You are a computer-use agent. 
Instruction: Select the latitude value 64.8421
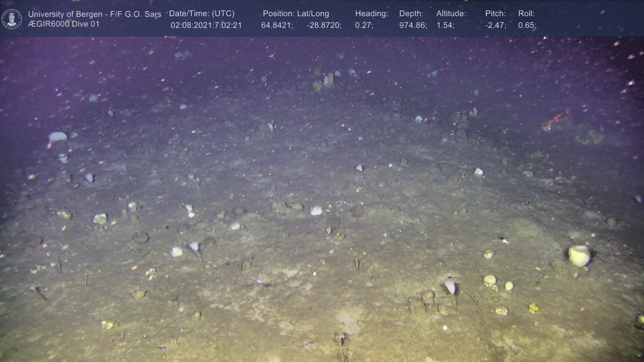[277, 25]
